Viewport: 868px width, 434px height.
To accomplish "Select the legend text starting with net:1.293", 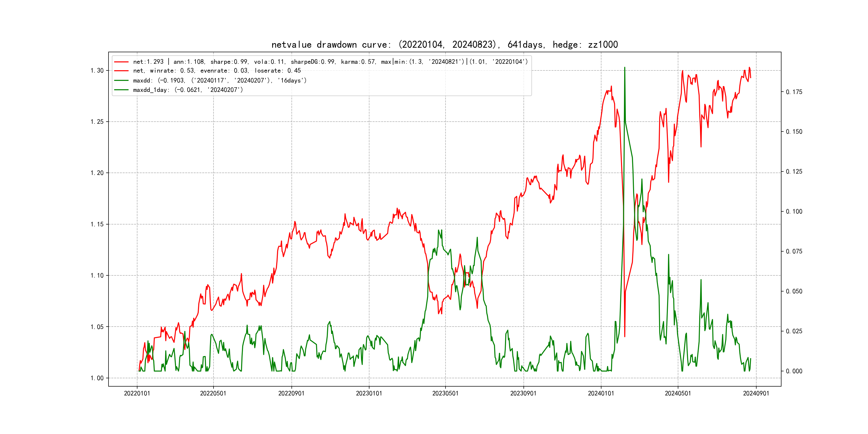I will (x=330, y=62).
